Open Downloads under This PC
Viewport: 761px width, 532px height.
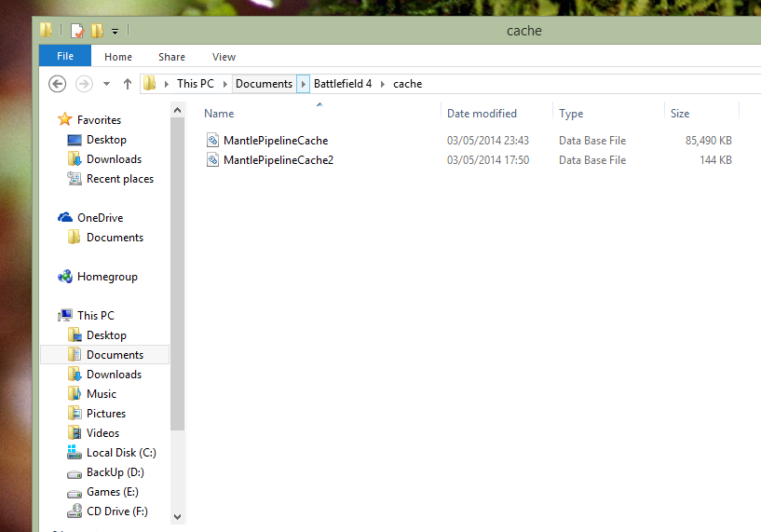click(114, 375)
